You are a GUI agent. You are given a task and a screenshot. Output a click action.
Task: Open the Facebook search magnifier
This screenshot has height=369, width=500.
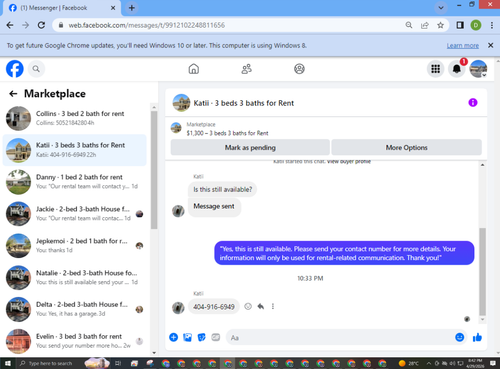pos(36,69)
